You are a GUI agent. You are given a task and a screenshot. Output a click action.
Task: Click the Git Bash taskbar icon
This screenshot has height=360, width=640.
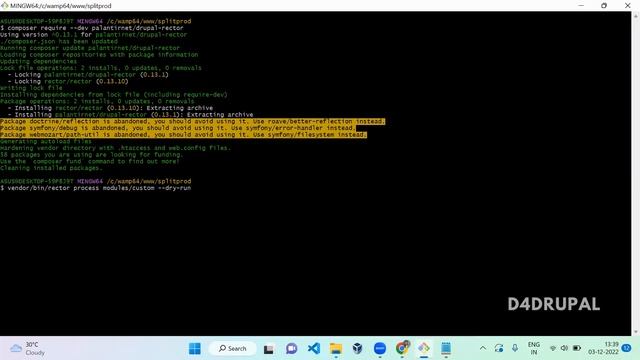424,348
